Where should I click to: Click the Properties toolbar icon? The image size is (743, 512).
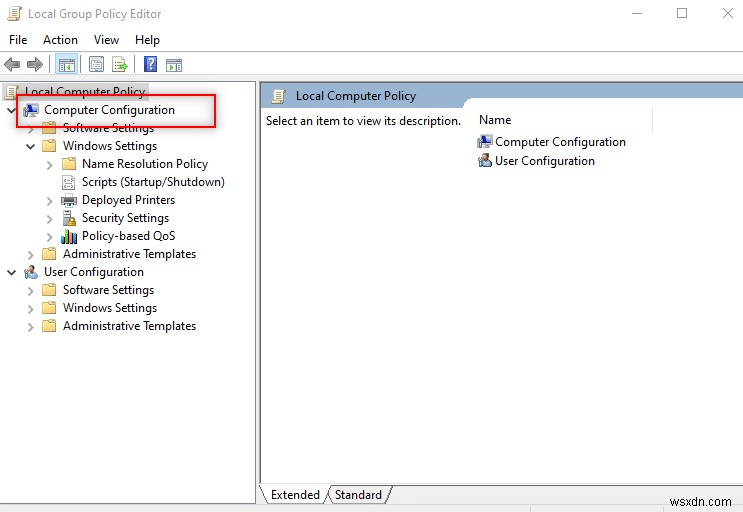click(96, 64)
